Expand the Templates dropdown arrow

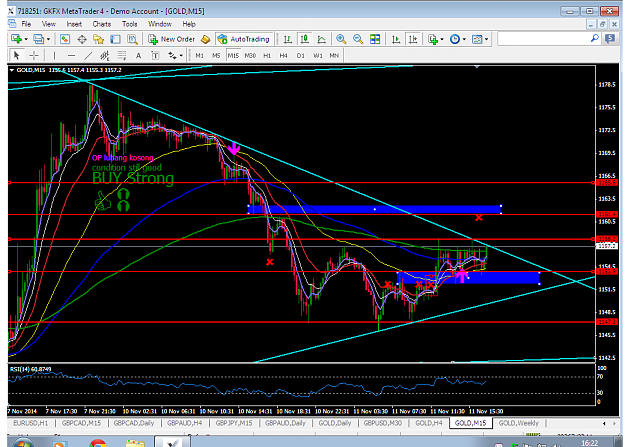(x=486, y=39)
